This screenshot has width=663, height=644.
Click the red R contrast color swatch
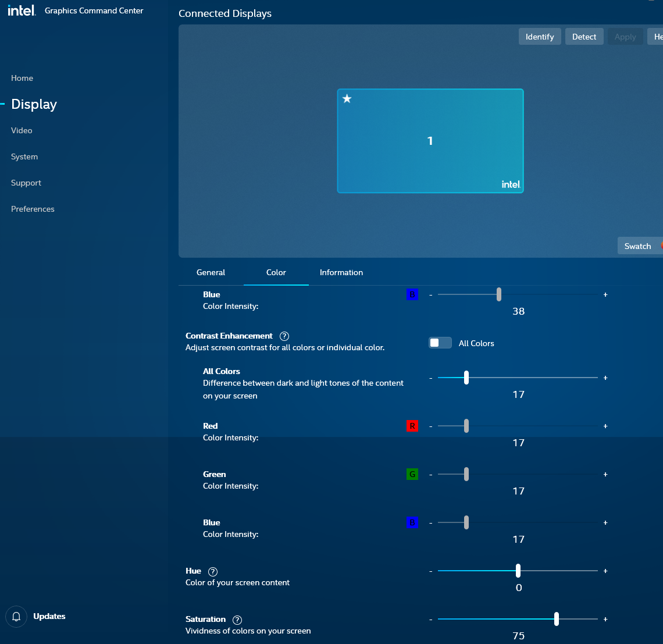tap(412, 426)
